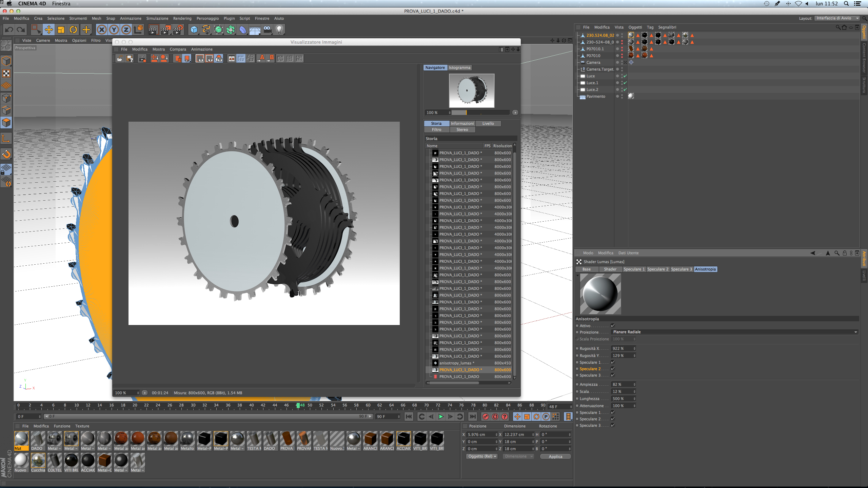Open the Layout Interfaccia di Avvio dropdown
This screenshot has width=868, height=488.
(x=837, y=18)
